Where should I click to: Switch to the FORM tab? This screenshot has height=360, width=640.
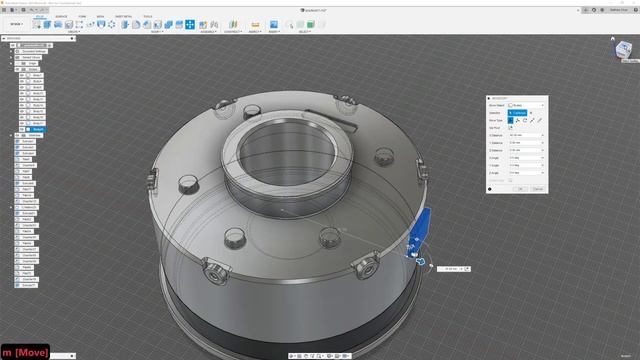coord(82,16)
